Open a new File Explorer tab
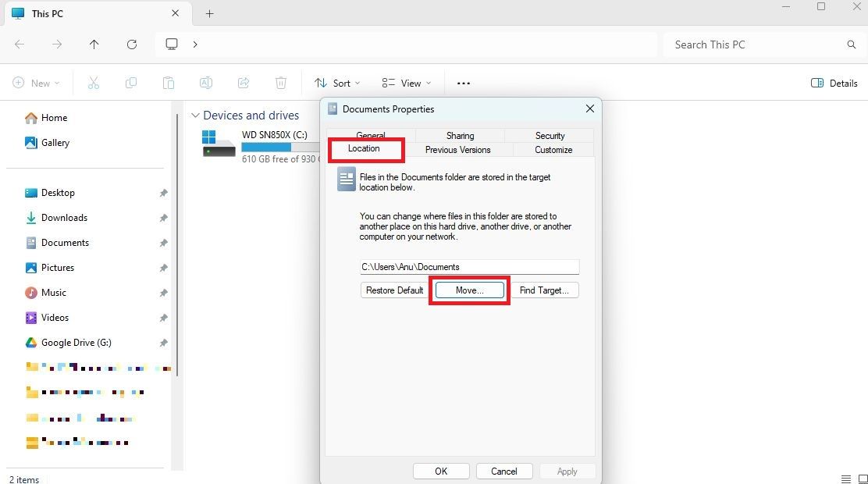The height and width of the screenshot is (484, 868). tap(209, 14)
